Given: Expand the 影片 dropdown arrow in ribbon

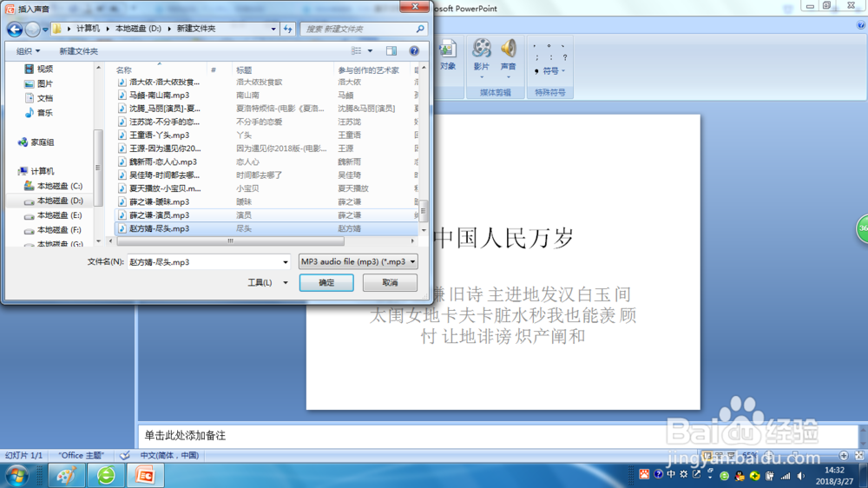Looking at the screenshot, I should tap(481, 77).
